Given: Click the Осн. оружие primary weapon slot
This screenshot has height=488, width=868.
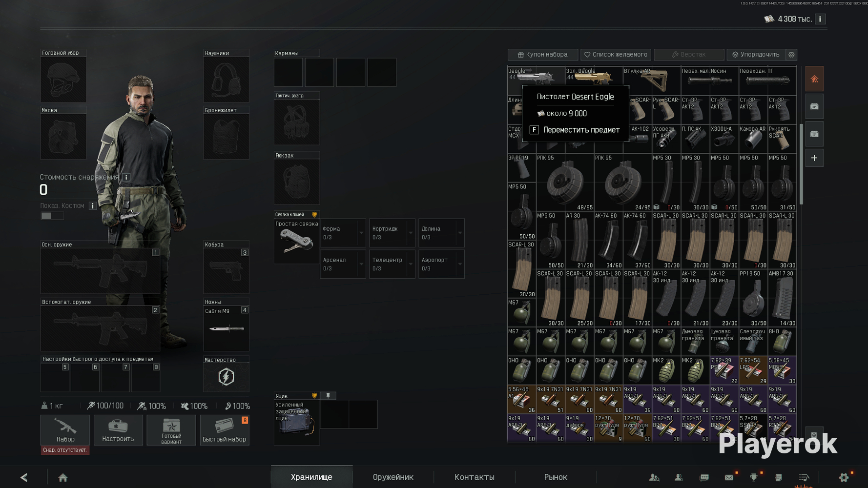Looking at the screenshot, I should pyautogui.click(x=100, y=271).
